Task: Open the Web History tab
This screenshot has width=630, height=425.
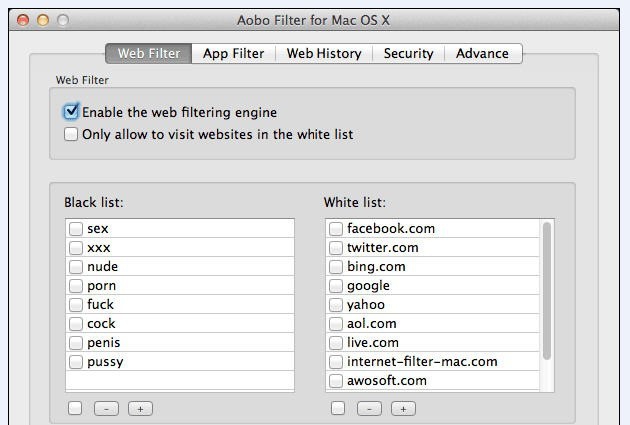Action: point(323,53)
